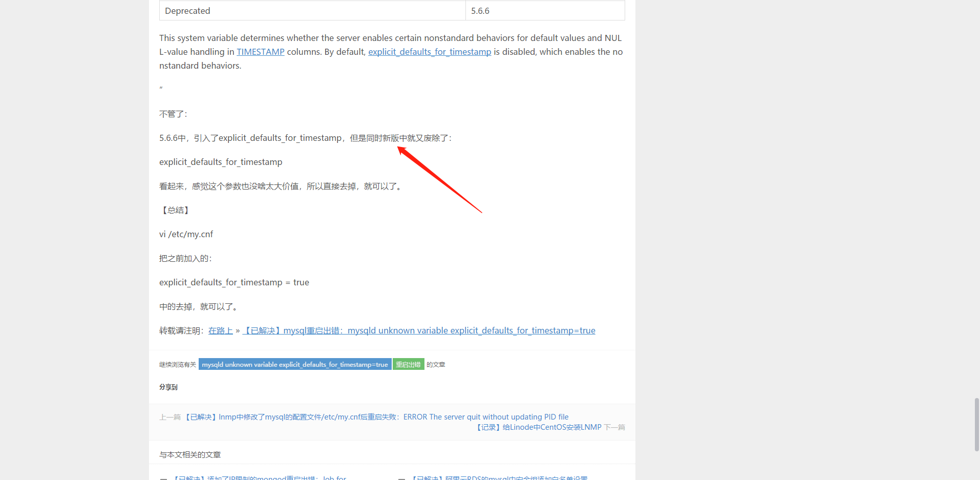
Task: Click the 5.6.6 Deprecated table cell
Action: [545, 11]
